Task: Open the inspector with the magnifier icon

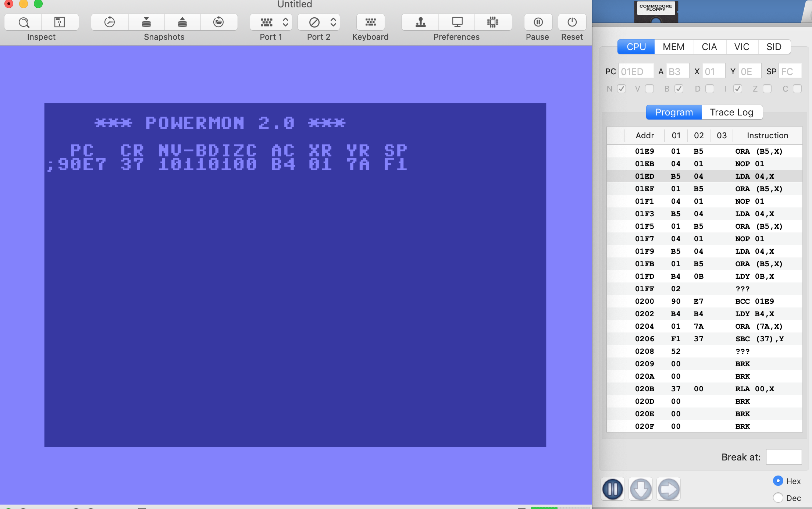Action: tap(23, 22)
